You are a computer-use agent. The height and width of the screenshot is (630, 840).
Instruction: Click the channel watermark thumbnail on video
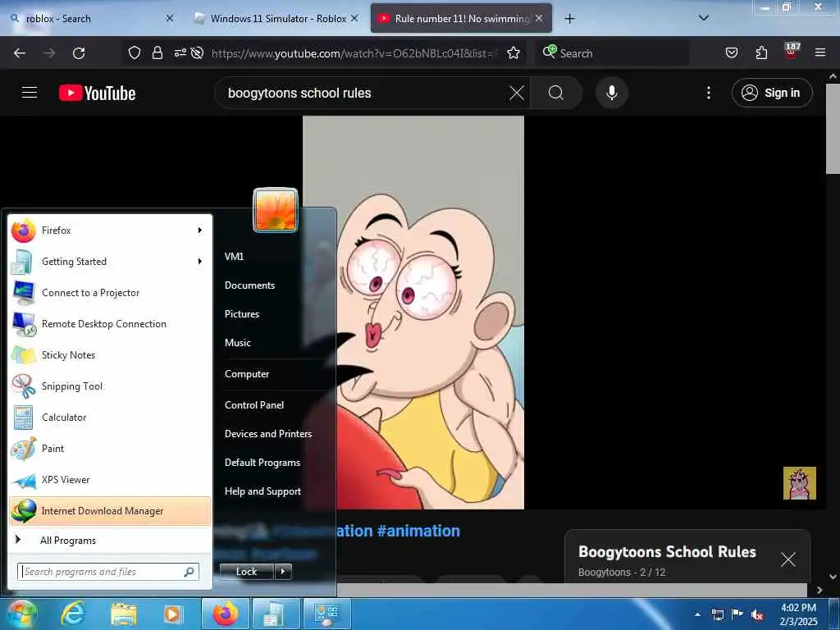[x=799, y=483]
